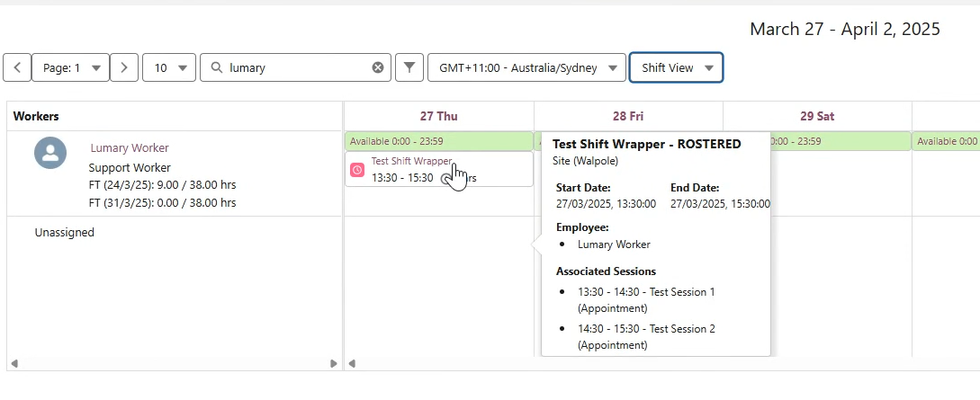Click the Lumary Worker avatar icon
This screenshot has width=980, height=400.
tap(50, 153)
